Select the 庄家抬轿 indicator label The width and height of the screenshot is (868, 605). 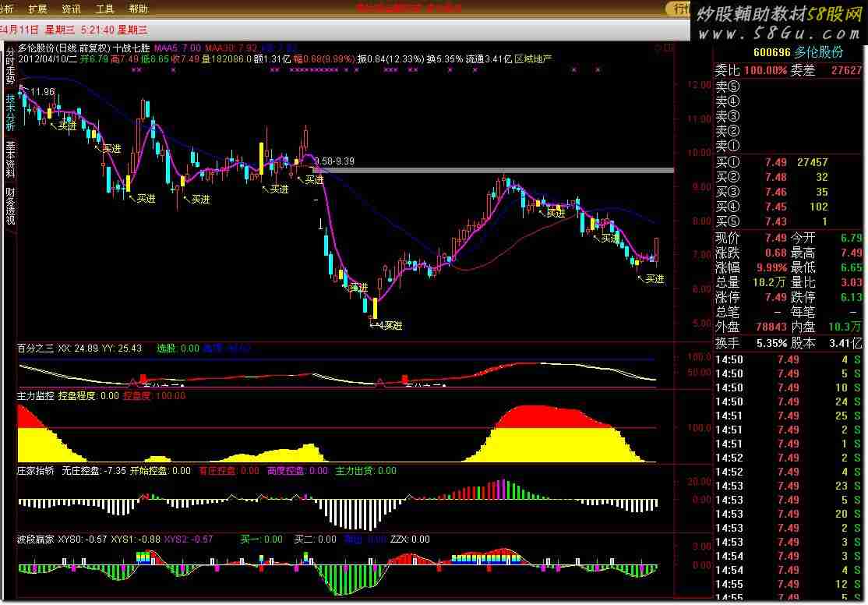click(35, 471)
